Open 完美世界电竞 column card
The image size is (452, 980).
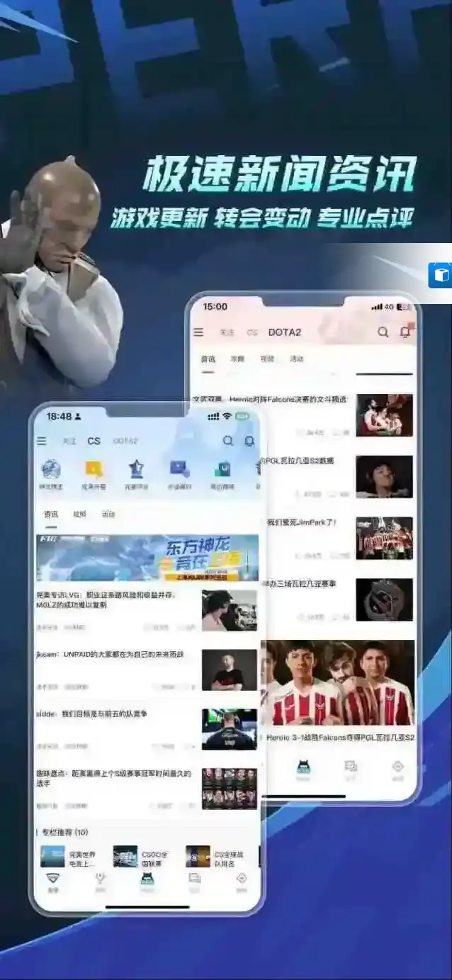pyautogui.click(x=69, y=857)
